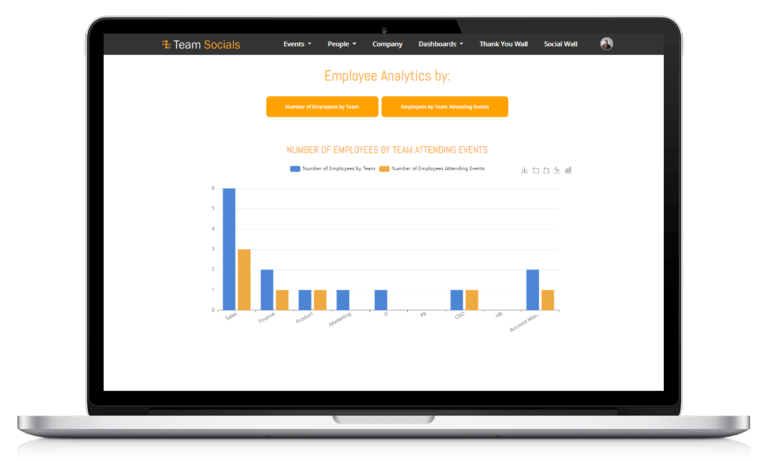This screenshot has width=768, height=461.
Task: Toggle blue Number of Employees by Team legend
Action: (333, 169)
